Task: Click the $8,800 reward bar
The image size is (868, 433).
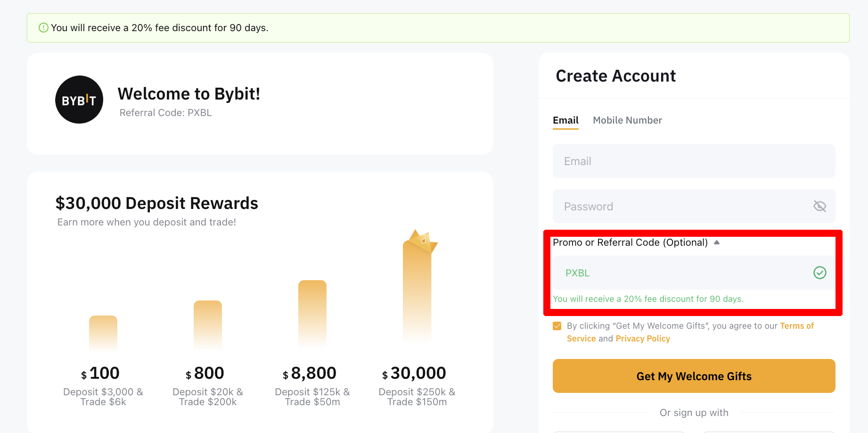Action: click(312, 314)
